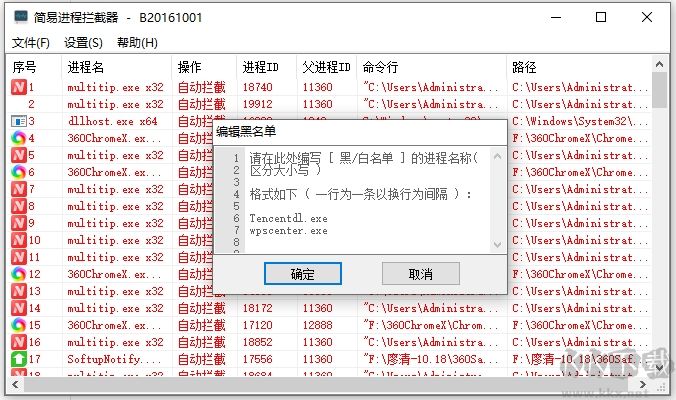676x400 pixels.
Task: Click process ID 18172 in row 14
Action: pyautogui.click(x=257, y=308)
